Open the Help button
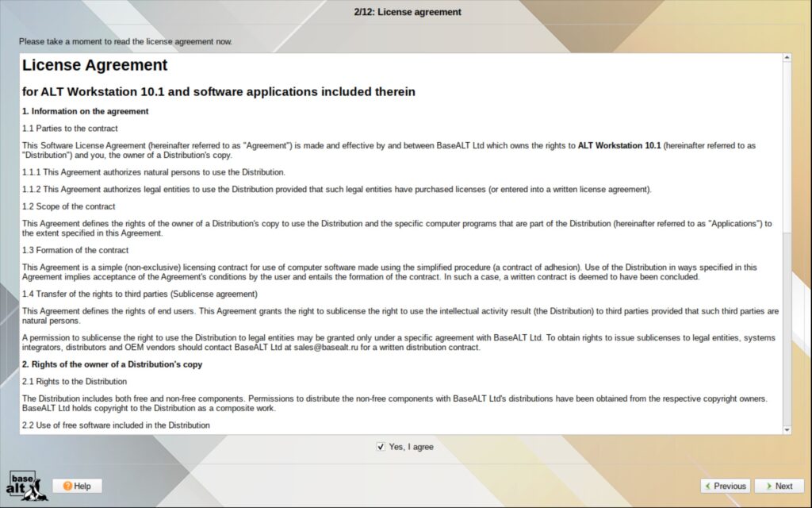Viewport: 812px width, 508px height. click(77, 486)
